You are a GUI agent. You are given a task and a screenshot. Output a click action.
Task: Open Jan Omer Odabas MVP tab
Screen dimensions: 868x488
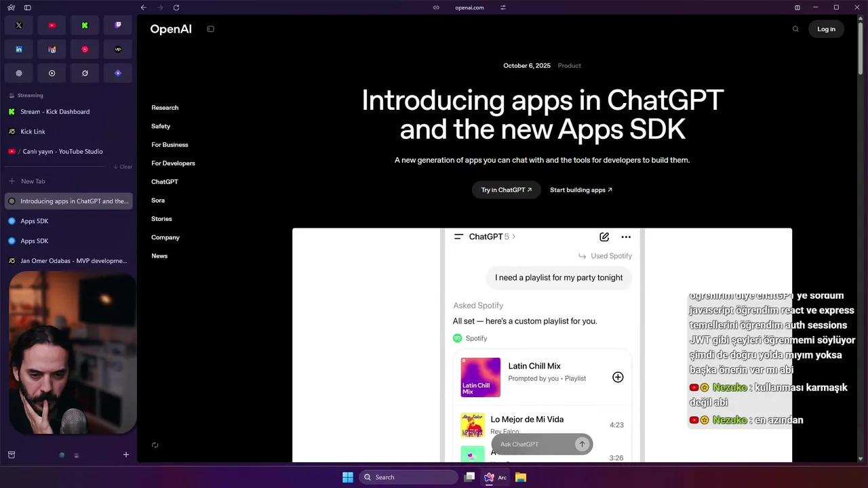(x=69, y=261)
